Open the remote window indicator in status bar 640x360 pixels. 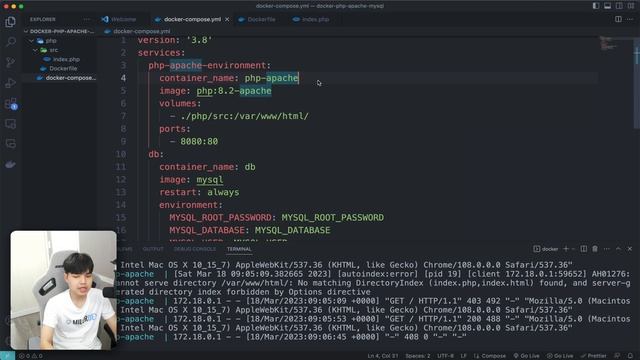7,356
